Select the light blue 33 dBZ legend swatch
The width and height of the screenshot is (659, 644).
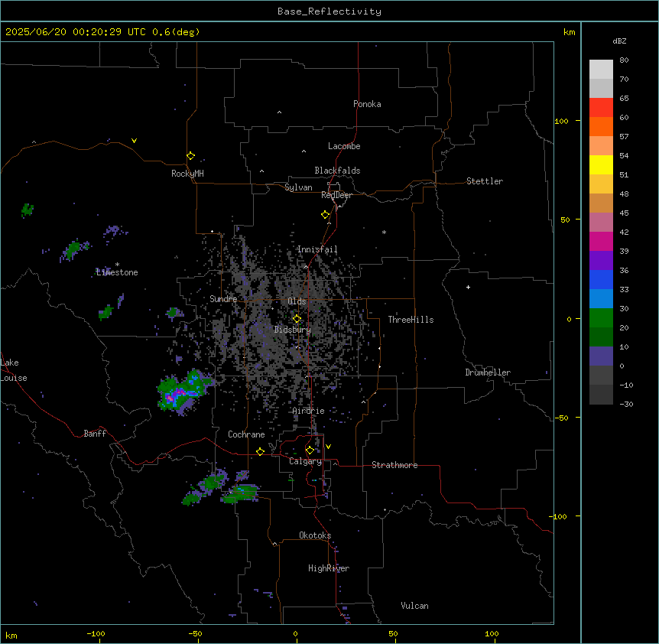(601, 298)
